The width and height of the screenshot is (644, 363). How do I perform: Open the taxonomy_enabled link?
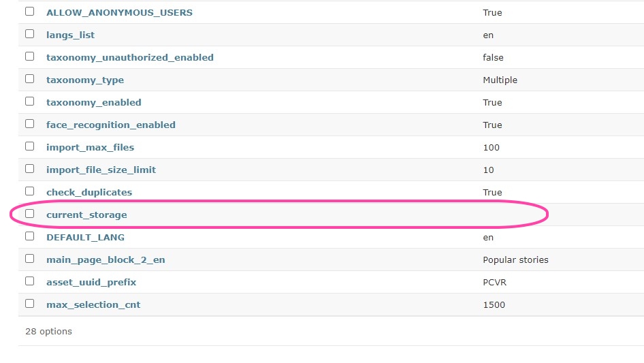(94, 102)
